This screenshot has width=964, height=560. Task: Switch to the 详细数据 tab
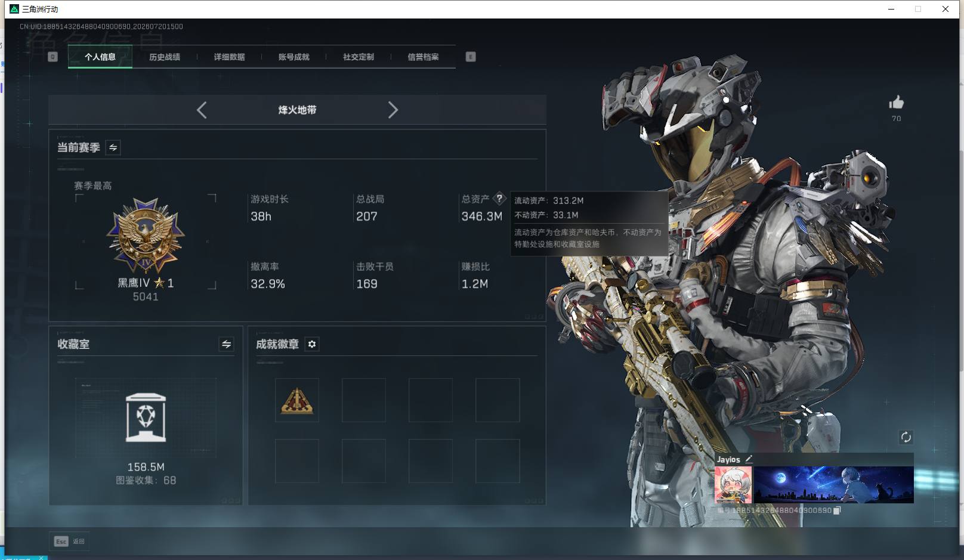point(229,57)
